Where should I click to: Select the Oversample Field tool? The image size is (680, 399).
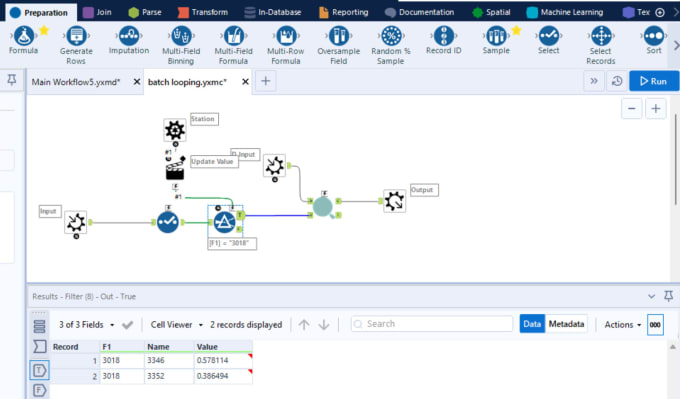pyautogui.click(x=339, y=45)
